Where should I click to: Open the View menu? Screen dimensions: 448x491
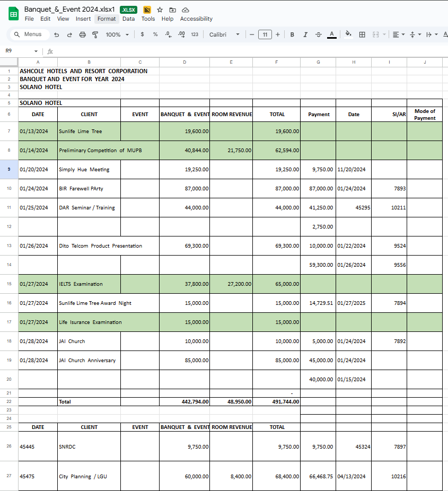click(x=63, y=19)
